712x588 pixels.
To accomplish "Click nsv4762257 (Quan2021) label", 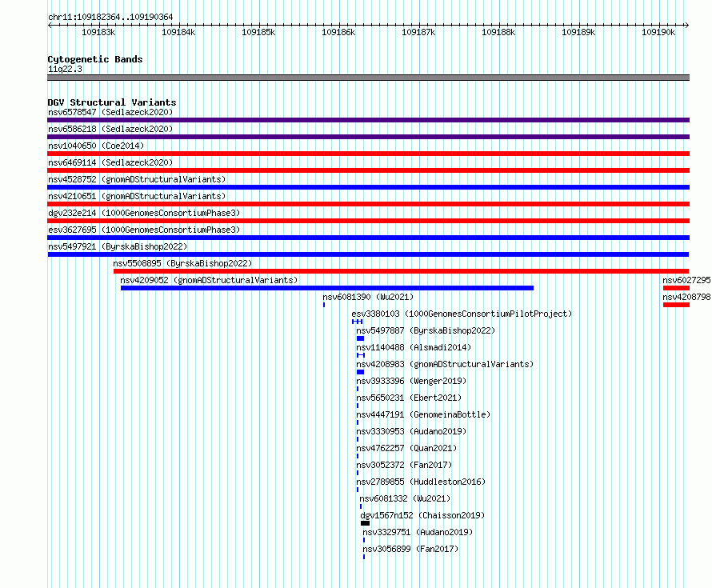I will tap(406, 448).
